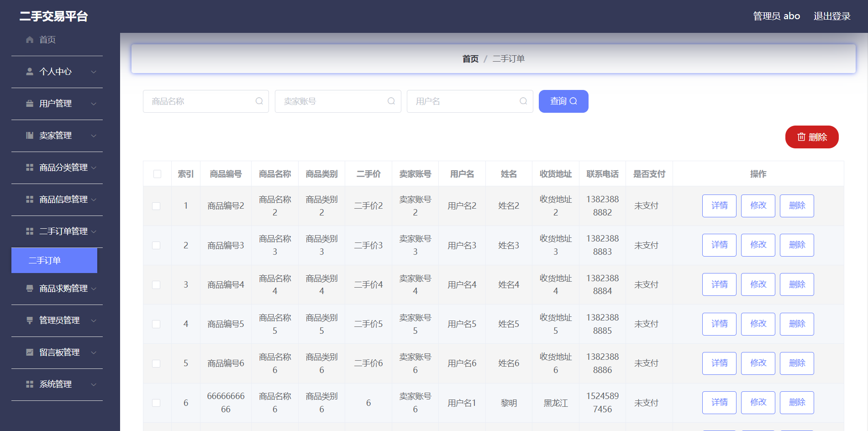The width and height of the screenshot is (868, 431).
Task: Open 卖家管理 sidebar menu
Action: click(x=57, y=136)
